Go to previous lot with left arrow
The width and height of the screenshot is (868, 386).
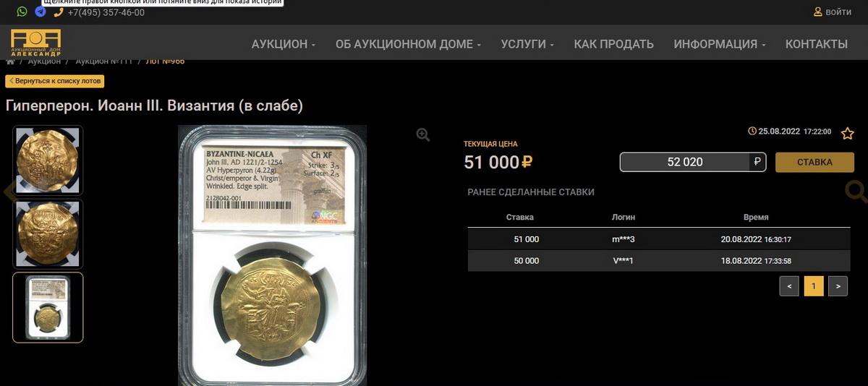[x=8, y=192]
